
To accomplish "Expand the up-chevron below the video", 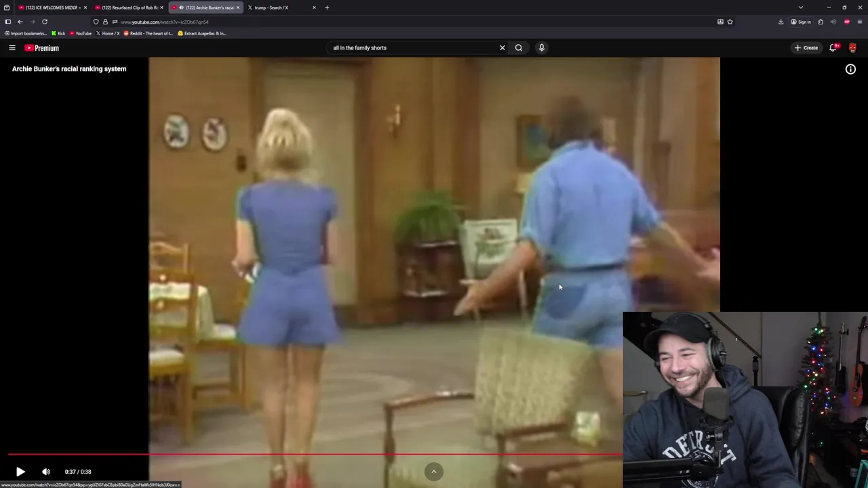I will pyautogui.click(x=434, y=472).
